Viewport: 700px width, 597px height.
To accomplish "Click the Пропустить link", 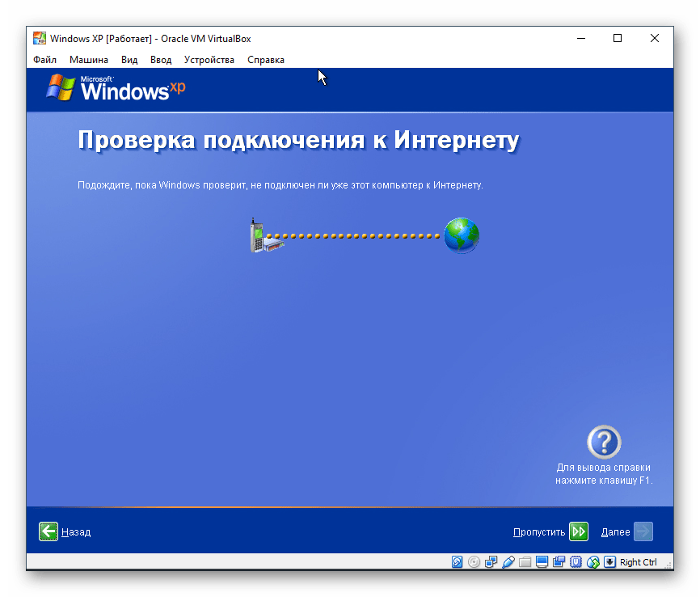I will coord(539,531).
